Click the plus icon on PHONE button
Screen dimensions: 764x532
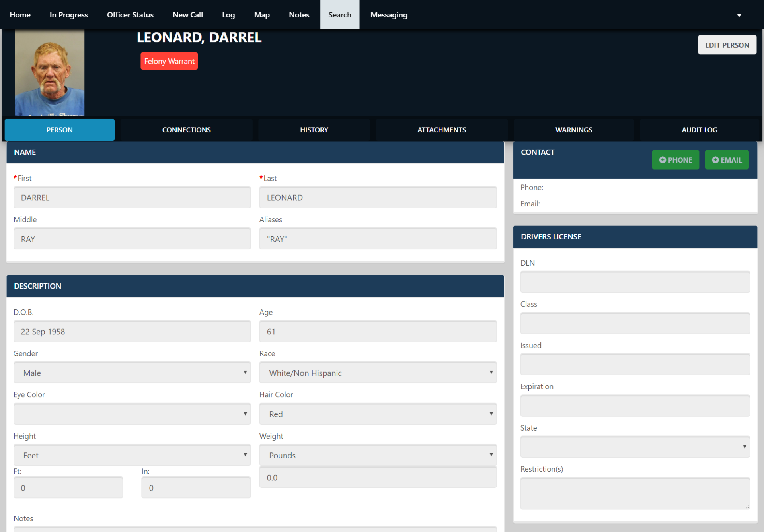click(662, 160)
